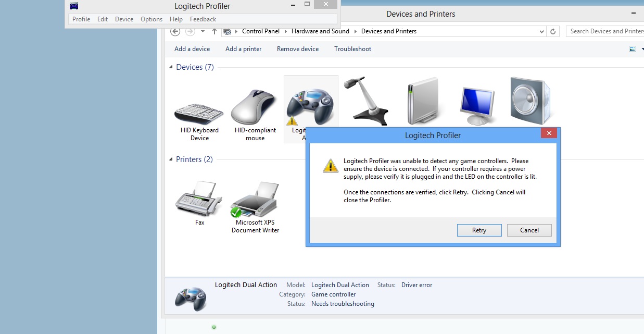This screenshot has width=644, height=334.
Task: Click Add a device
Action: [x=192, y=49]
